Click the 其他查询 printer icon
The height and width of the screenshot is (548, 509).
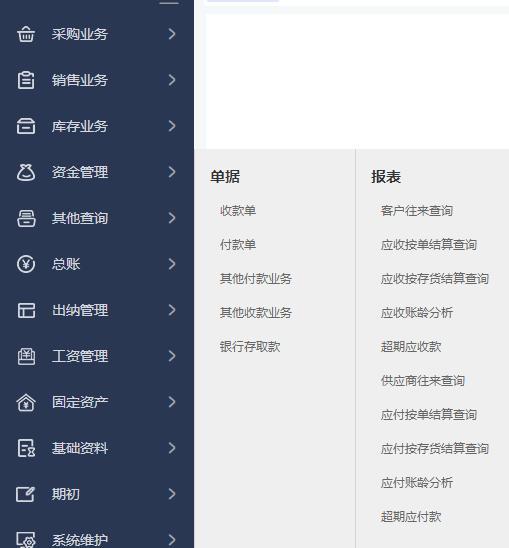click(26, 218)
